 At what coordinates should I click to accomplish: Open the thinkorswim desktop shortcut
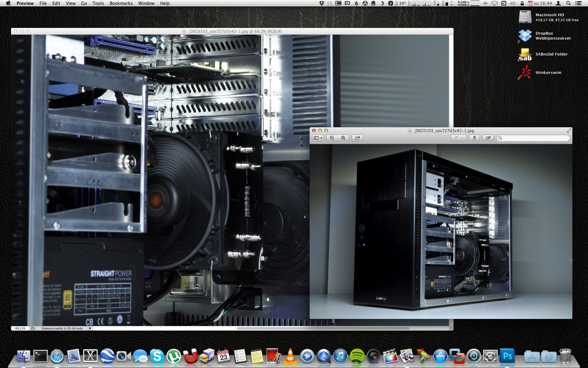(525, 73)
